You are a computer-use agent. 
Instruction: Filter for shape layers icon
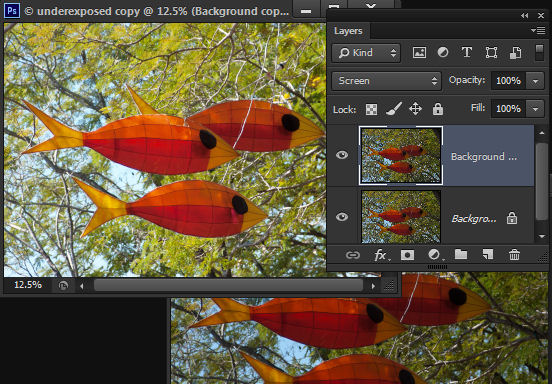tap(491, 52)
